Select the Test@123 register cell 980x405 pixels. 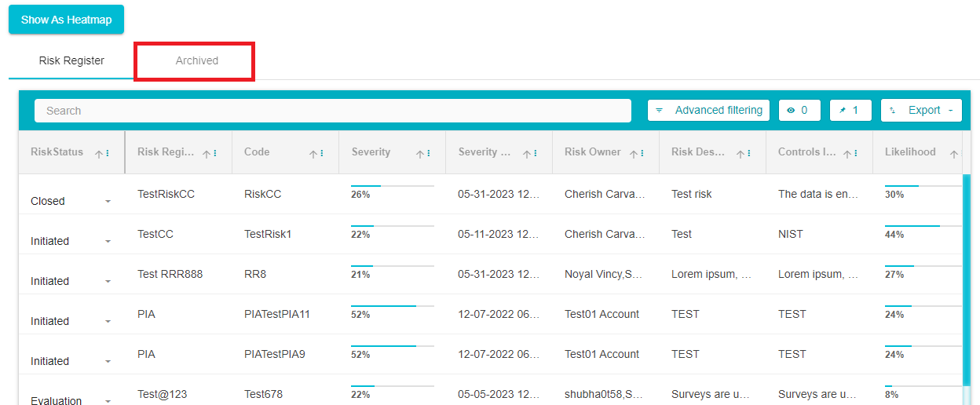click(x=163, y=394)
